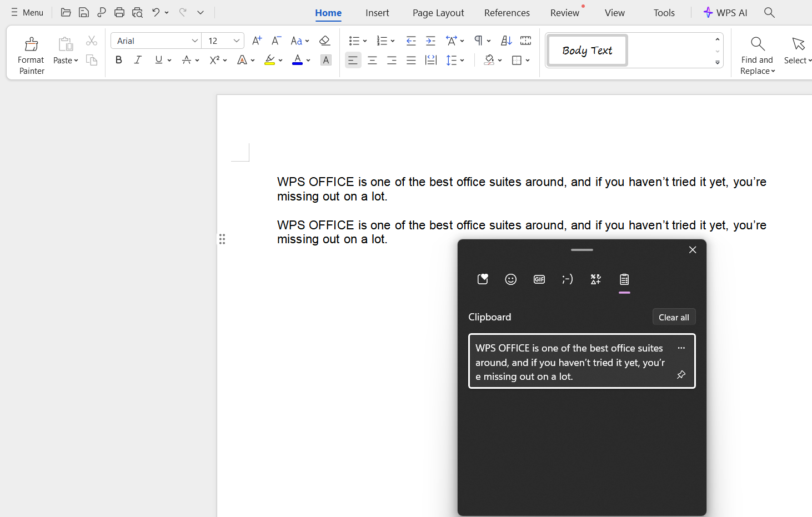Toggle center text alignment
Image resolution: width=812 pixels, height=517 pixels.
point(372,60)
